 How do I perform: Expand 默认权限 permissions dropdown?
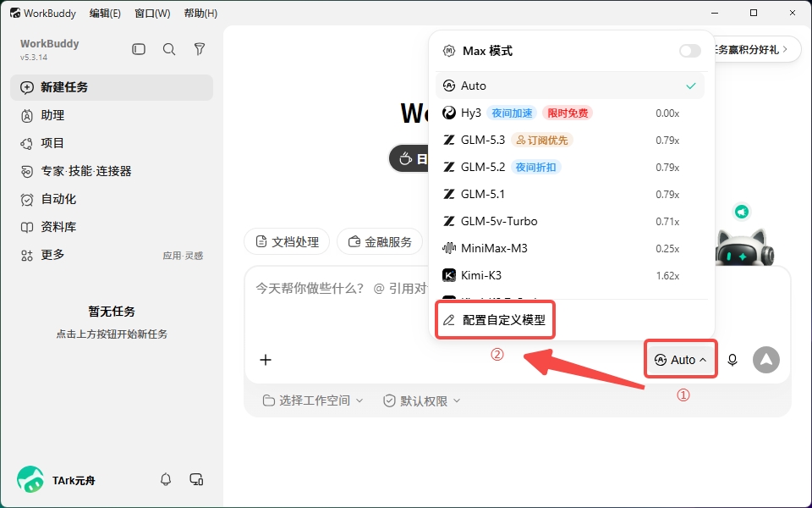421,400
